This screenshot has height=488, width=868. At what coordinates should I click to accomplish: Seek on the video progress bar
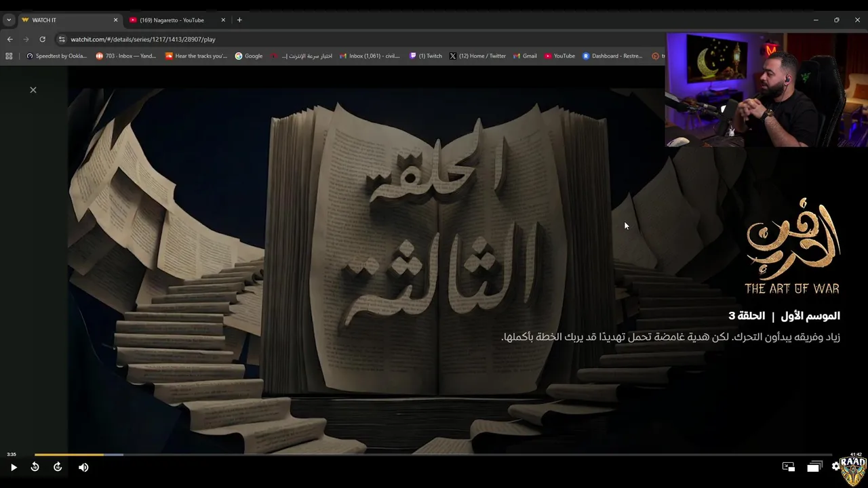pos(433,455)
